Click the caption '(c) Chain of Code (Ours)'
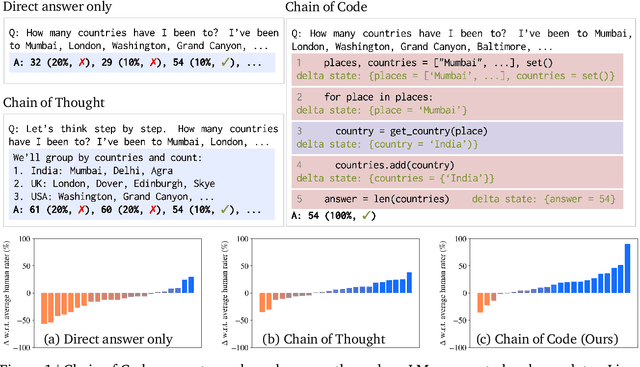 547,339
